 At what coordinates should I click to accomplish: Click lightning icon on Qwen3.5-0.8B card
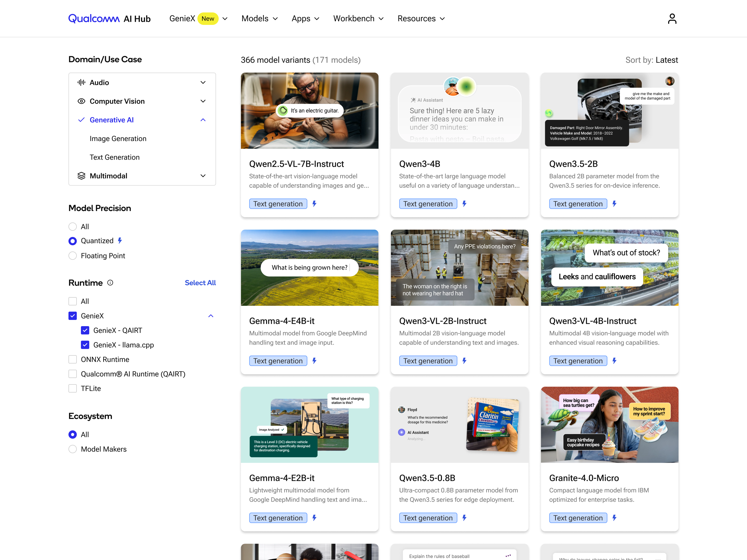464,517
